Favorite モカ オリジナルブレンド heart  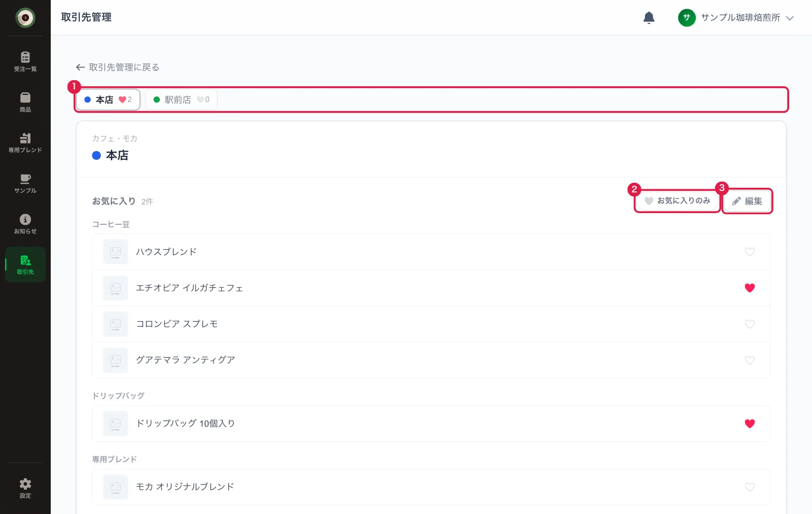point(750,487)
